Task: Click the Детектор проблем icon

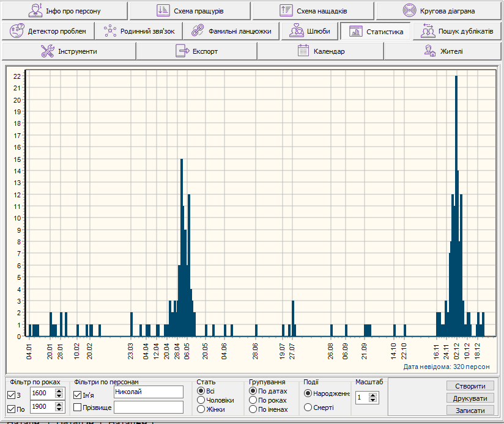Action: pyautogui.click(x=18, y=31)
